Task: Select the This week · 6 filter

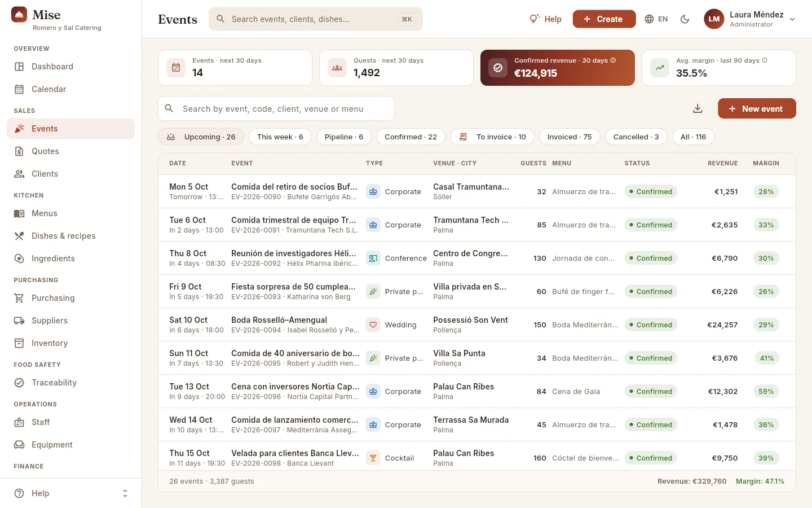Action: (x=280, y=137)
